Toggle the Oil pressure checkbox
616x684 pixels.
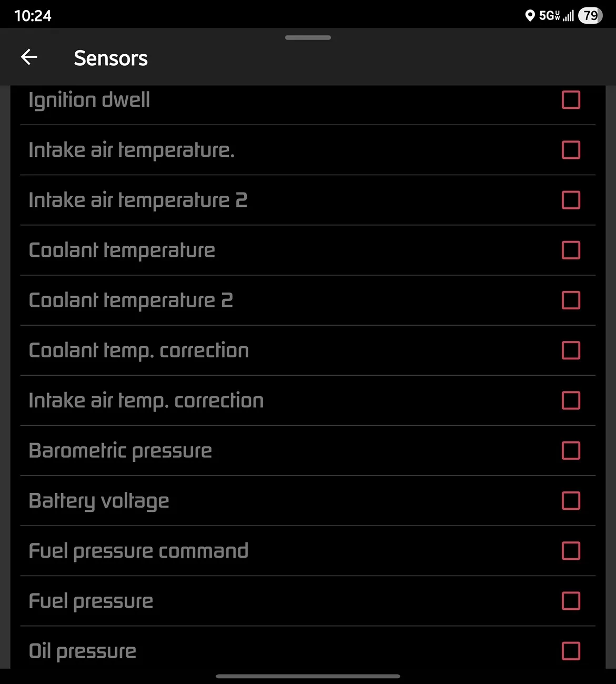(571, 651)
